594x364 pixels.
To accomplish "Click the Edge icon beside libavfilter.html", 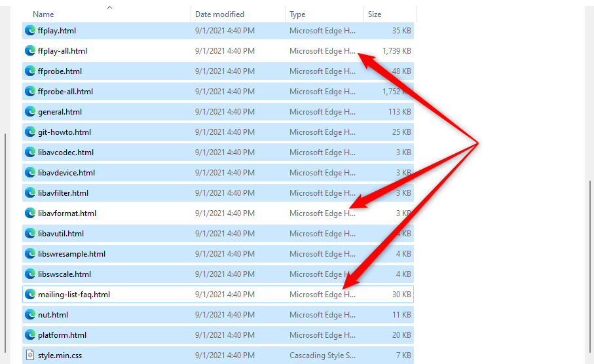I will coord(30,192).
